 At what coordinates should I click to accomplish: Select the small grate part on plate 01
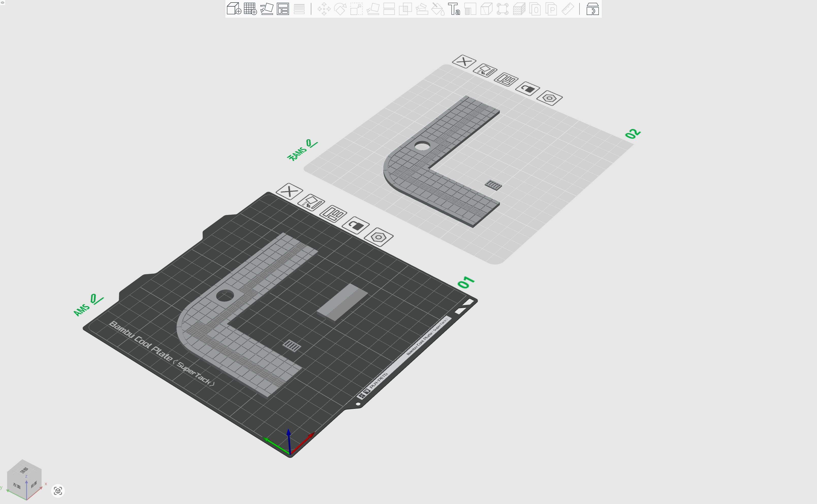(292, 346)
